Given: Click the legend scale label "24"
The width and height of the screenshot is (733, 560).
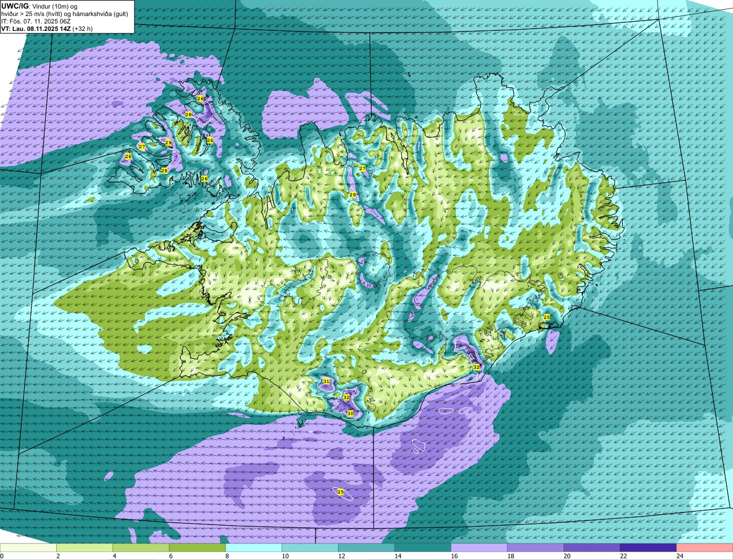Looking at the screenshot, I should (x=680, y=556).
